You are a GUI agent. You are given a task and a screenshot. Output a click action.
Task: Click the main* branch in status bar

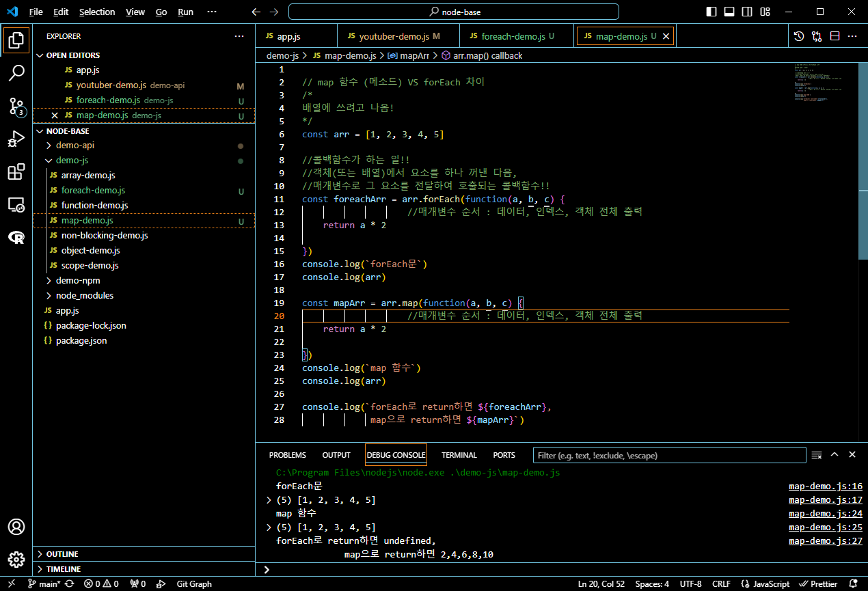[x=44, y=584]
